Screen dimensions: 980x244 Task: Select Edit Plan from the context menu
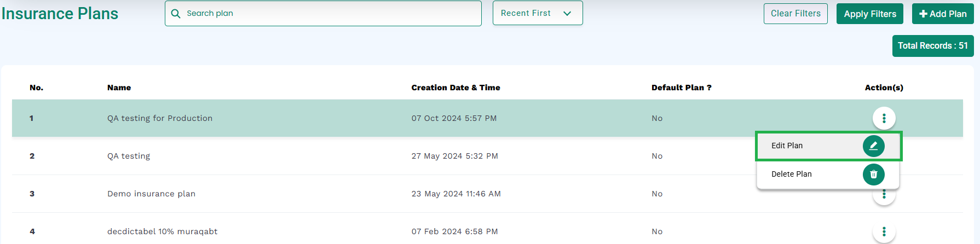pos(828,146)
